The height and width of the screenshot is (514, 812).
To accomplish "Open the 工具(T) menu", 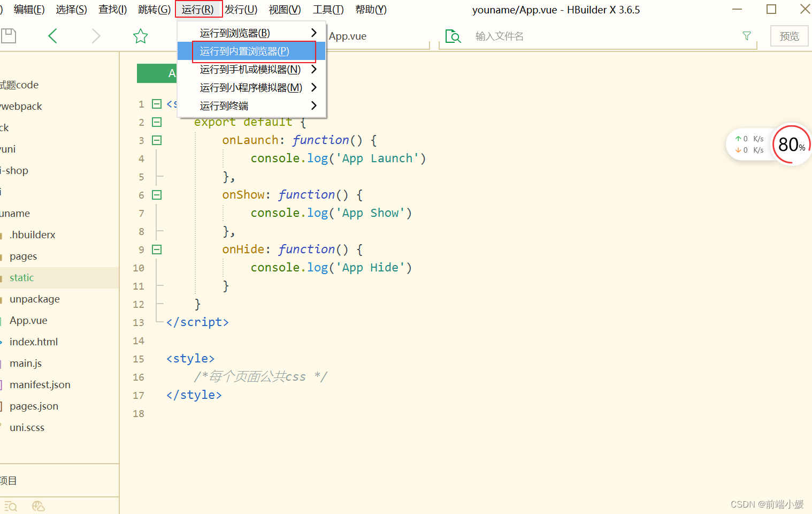I will click(x=328, y=10).
